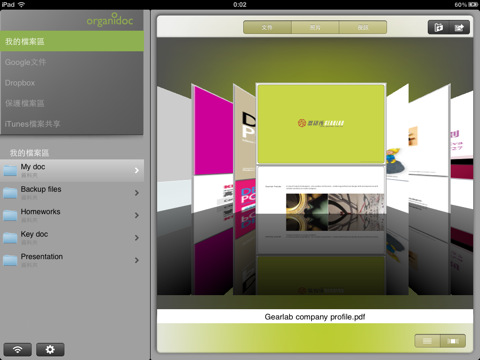
Task: Expand the My doc folder chevron
Action: coord(137,170)
